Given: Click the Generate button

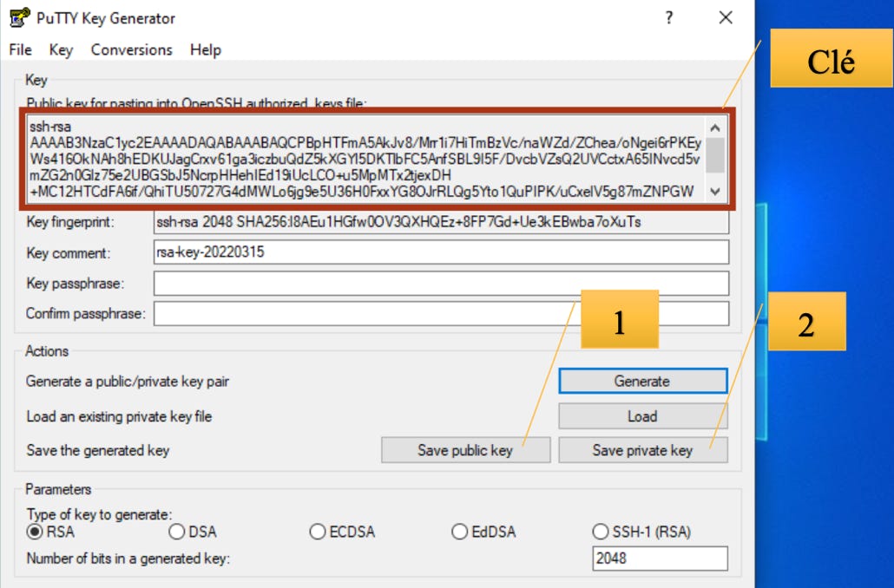Looking at the screenshot, I should [x=642, y=381].
